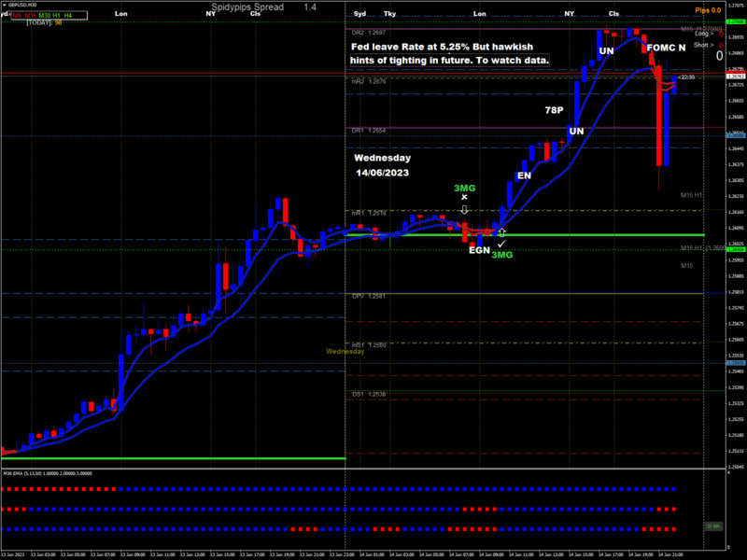The height and width of the screenshot is (560, 747).
Task: Click the yellow Wednesday day separator label
Action: 345,352
